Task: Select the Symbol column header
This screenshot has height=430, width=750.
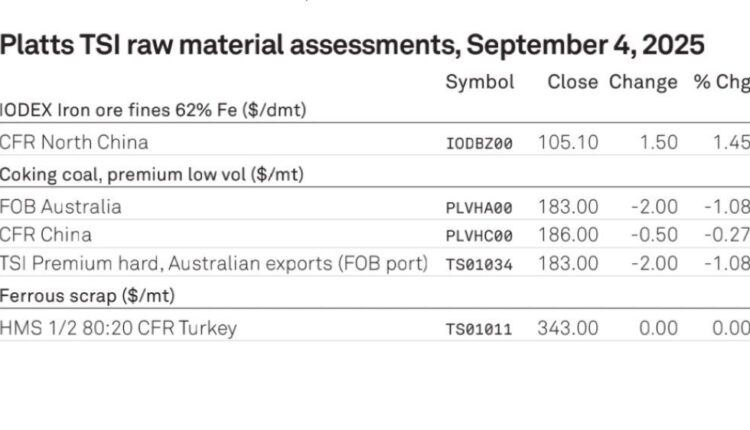Action: pos(480,82)
